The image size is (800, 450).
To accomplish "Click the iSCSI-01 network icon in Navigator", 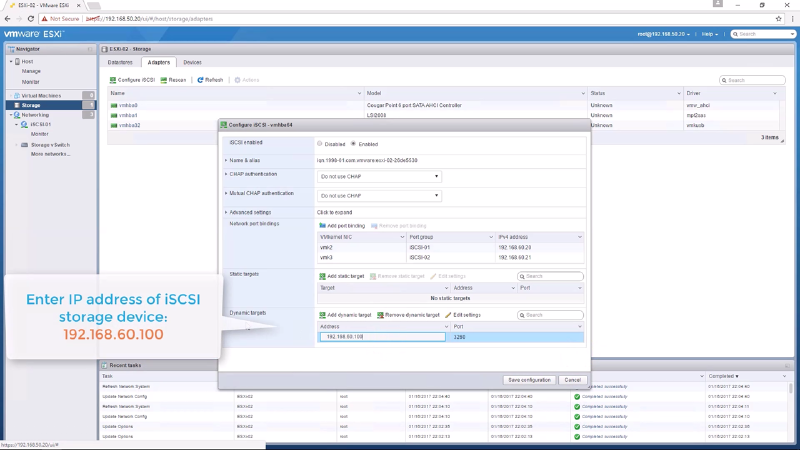I will (x=24, y=124).
